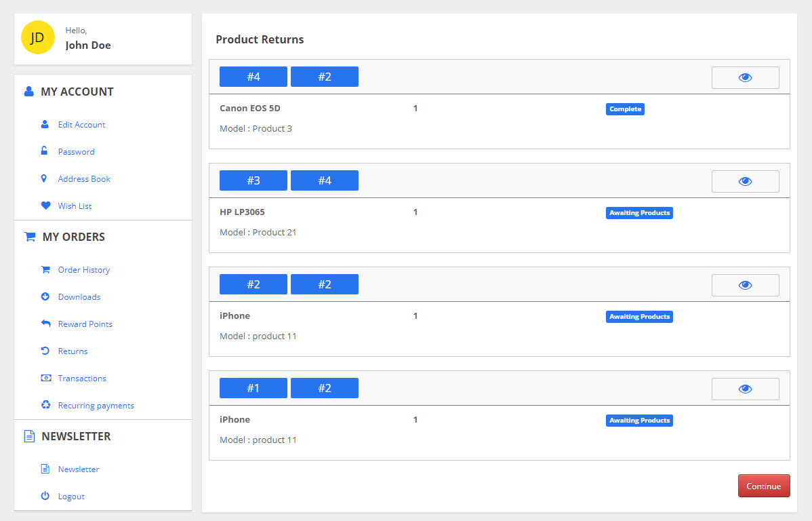
Task: Click the money icon next to Transactions
Action: [46, 378]
